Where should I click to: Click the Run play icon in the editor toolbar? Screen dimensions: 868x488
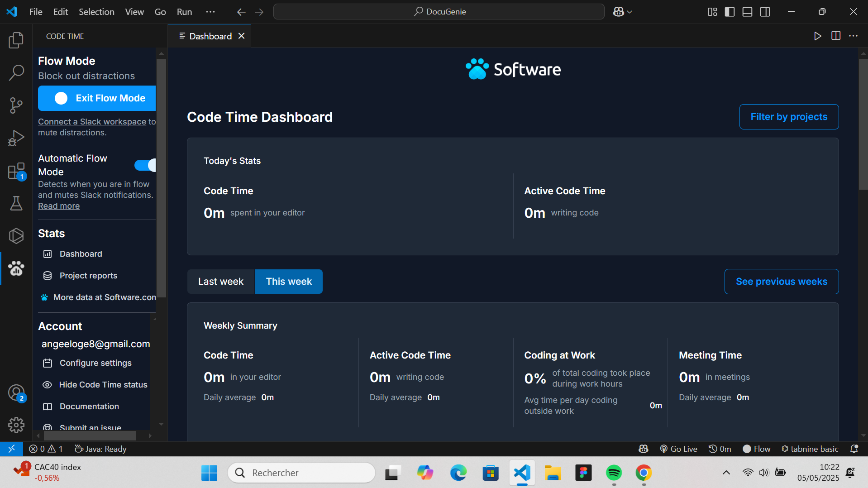coord(817,36)
